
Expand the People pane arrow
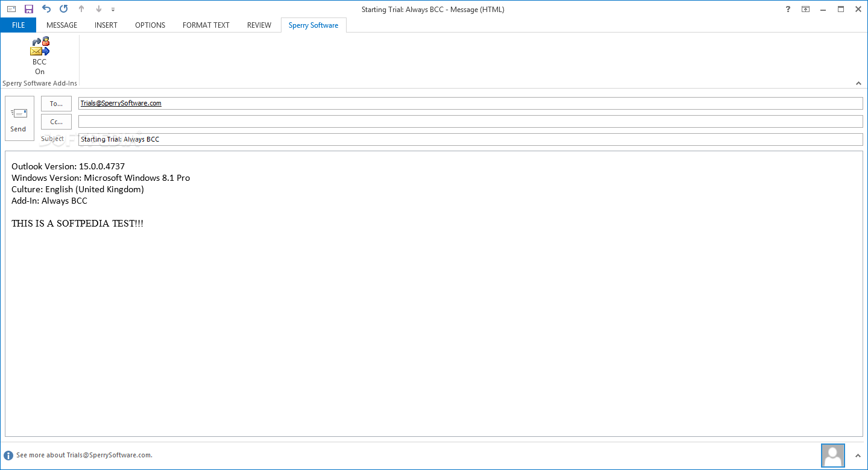(x=858, y=456)
